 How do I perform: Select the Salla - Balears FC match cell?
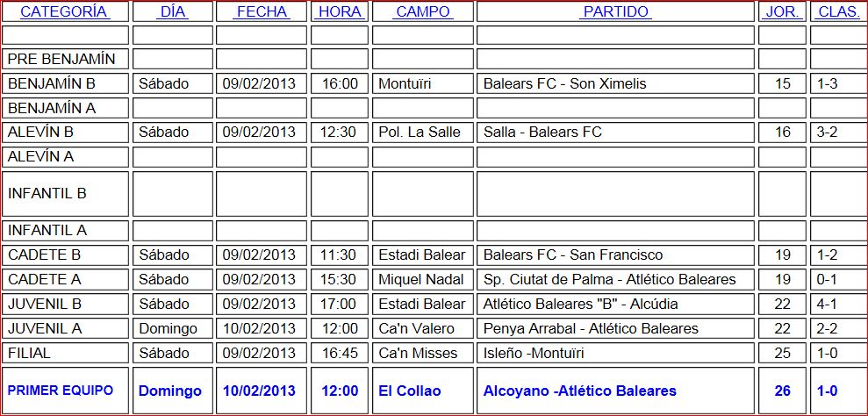[542, 133]
